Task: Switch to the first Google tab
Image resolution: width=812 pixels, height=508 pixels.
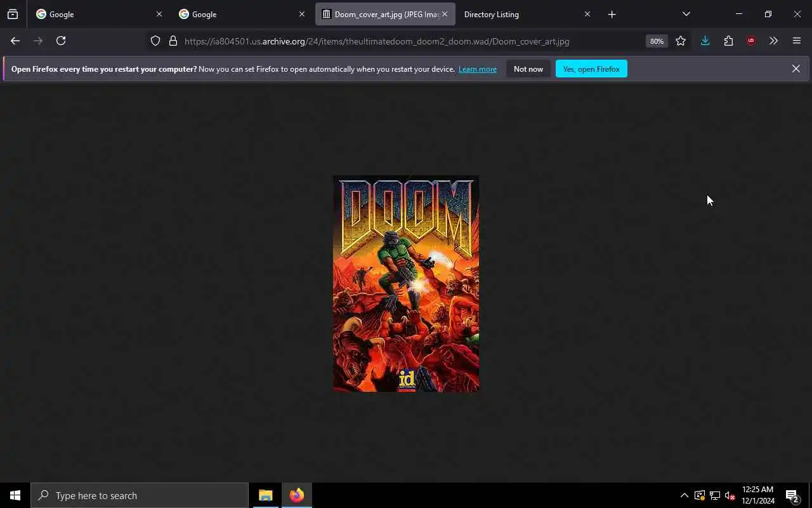Action: point(100,14)
